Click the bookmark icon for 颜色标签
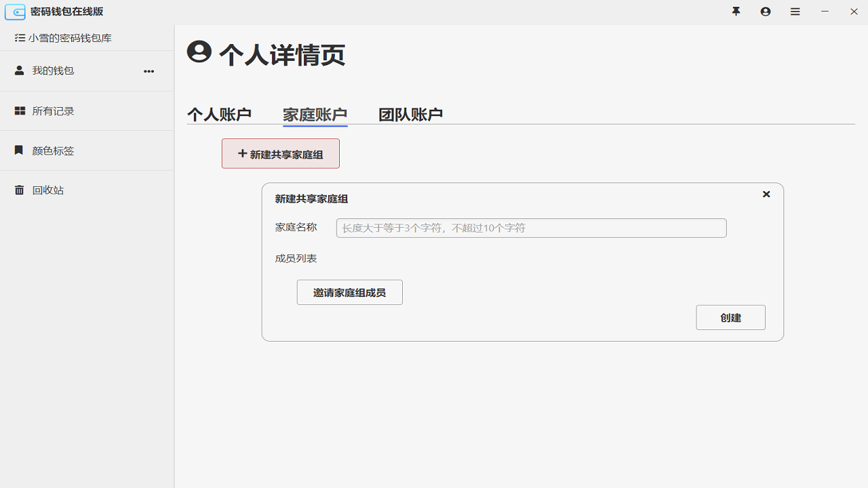 point(19,150)
